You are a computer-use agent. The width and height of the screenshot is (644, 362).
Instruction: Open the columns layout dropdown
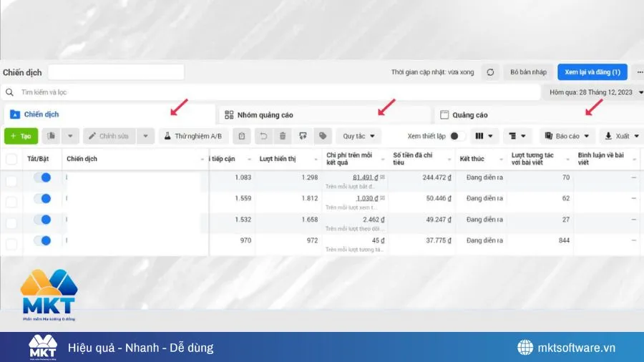click(x=484, y=136)
